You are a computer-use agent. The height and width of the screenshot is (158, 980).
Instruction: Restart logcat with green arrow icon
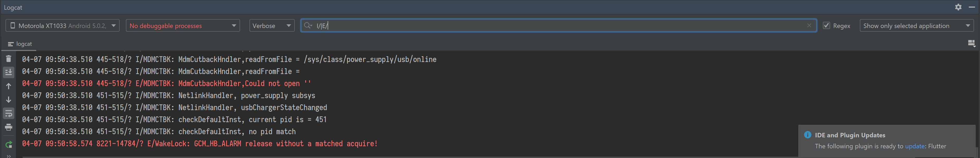[x=8, y=145]
